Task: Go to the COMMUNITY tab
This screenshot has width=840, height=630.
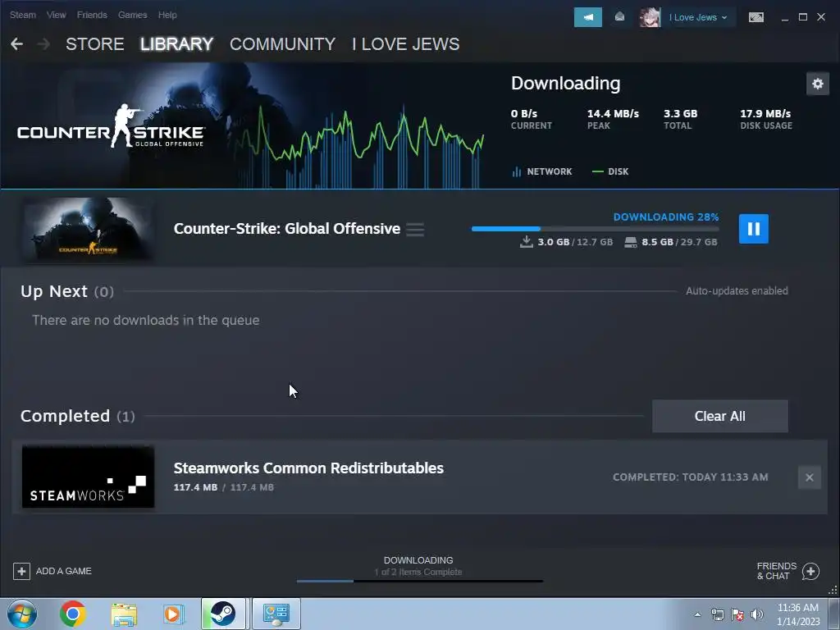Action: point(282,44)
